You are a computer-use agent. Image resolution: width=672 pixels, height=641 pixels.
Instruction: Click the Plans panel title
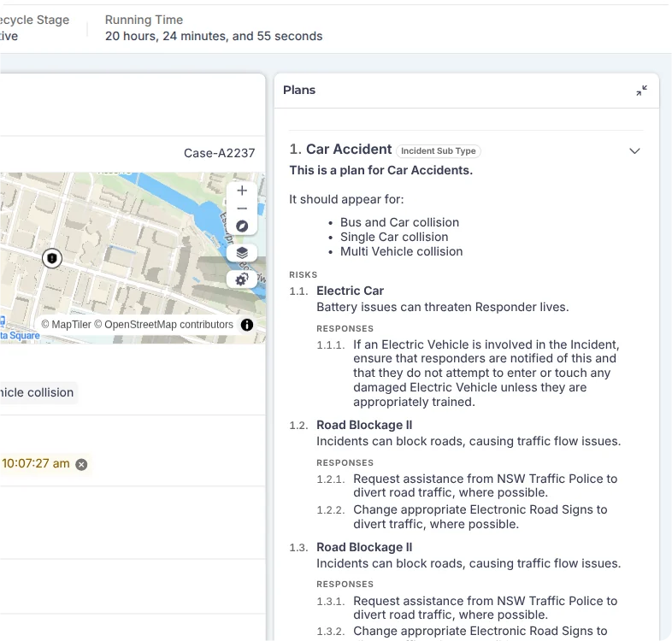(299, 90)
